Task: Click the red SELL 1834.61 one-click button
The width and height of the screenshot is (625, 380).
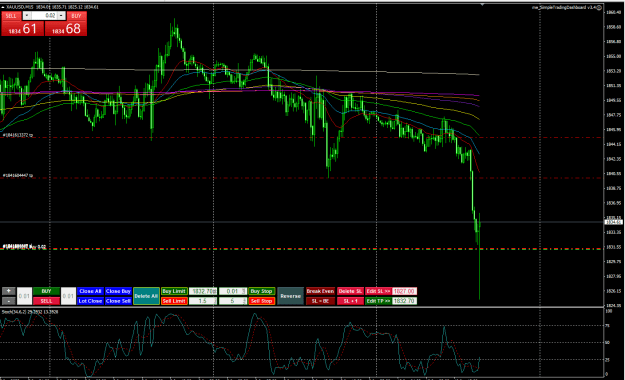Action: (22, 29)
